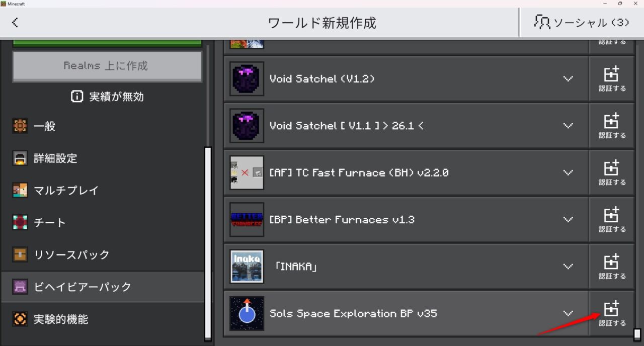
Task: Click the Void Satchel (V1.2) thumbnail
Action: (247, 79)
